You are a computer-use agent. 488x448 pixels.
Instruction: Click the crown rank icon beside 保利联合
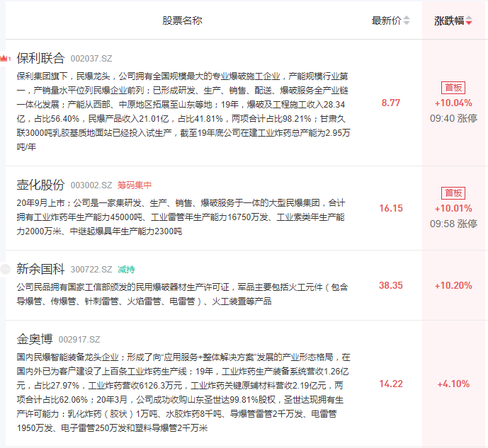5,58
